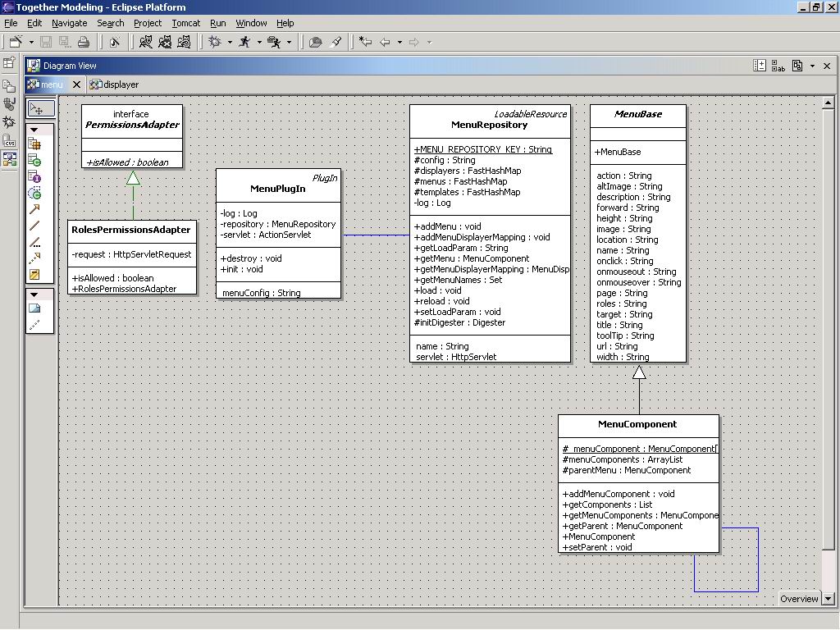This screenshot has width=840, height=630.
Task: Click the Debug bug toolbar icon
Action: (x=215, y=42)
